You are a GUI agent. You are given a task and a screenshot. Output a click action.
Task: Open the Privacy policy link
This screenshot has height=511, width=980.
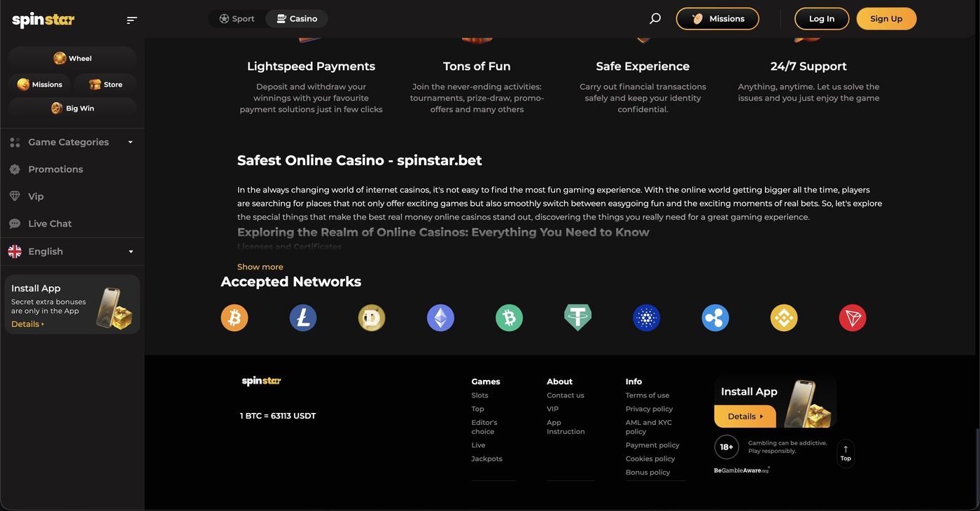tap(649, 409)
